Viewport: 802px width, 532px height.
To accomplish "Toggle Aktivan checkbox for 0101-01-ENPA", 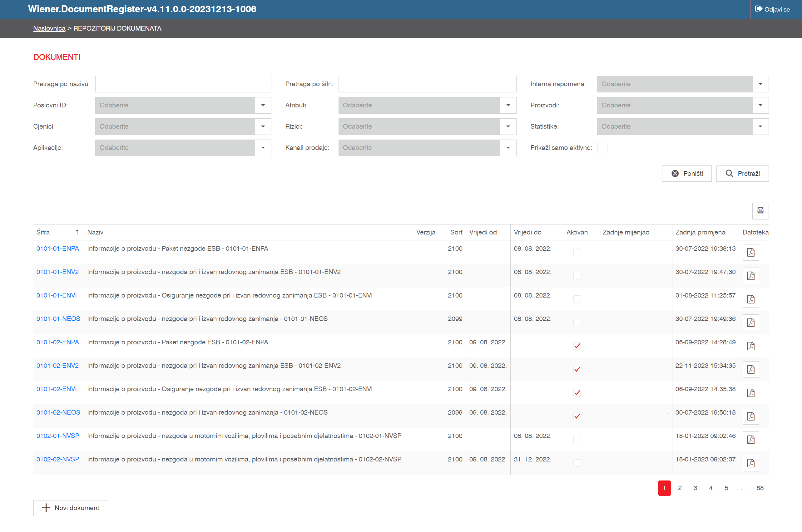I will pos(577,252).
